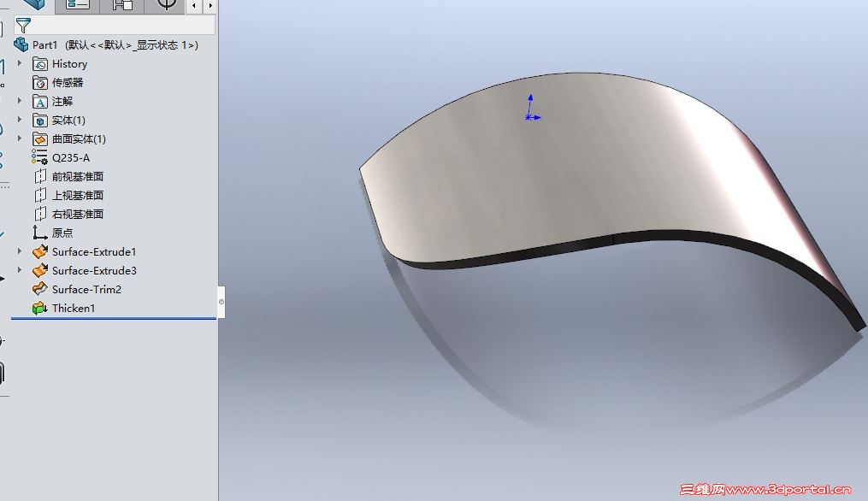
Task: Switch to the PropertyManager tab
Action: 78,5
